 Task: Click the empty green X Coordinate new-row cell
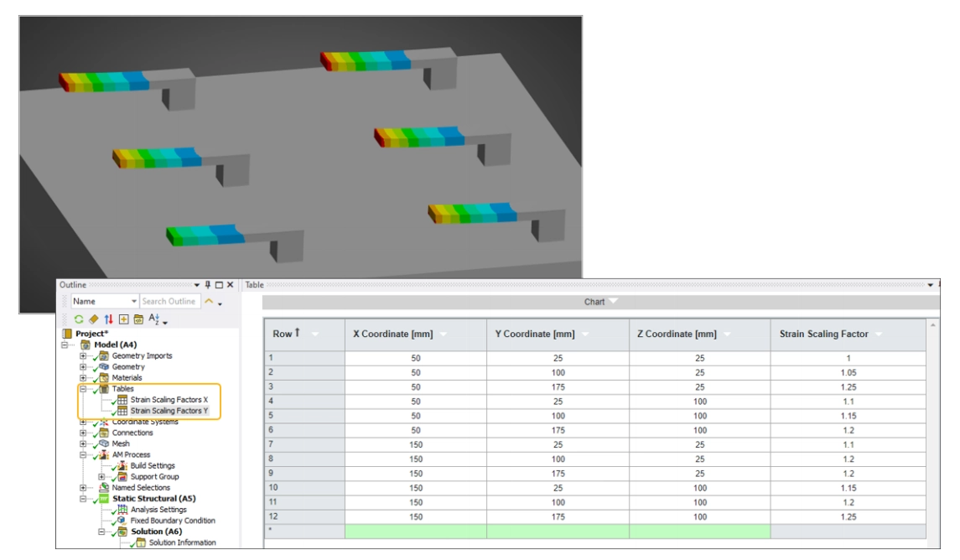coord(414,531)
